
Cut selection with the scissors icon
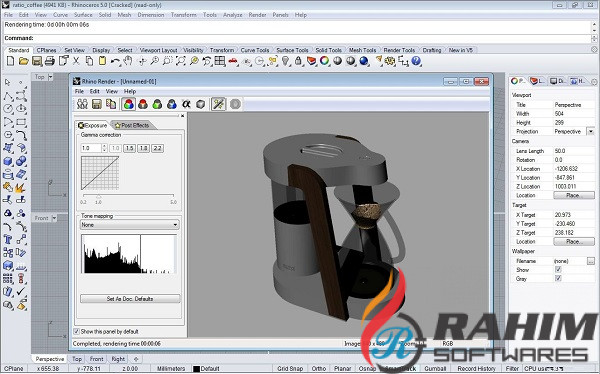click(76, 61)
